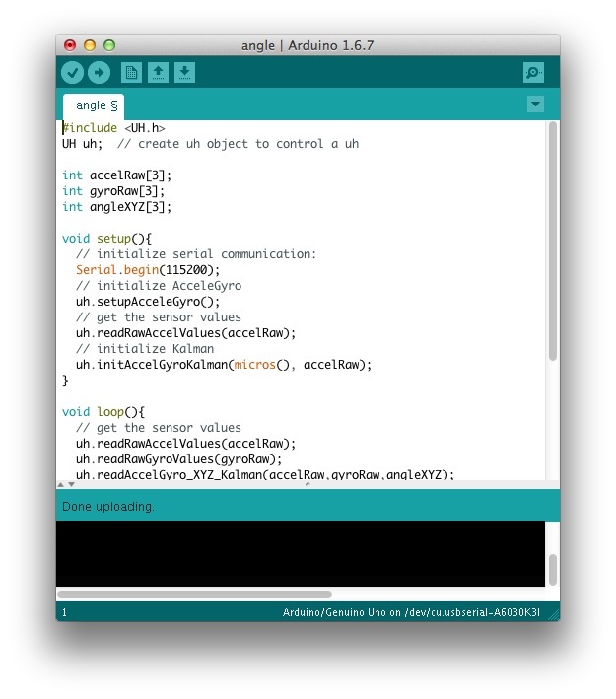Viewport: 616px width, 699px height.
Task: Save the sketch with the Save icon
Action: pos(184,73)
